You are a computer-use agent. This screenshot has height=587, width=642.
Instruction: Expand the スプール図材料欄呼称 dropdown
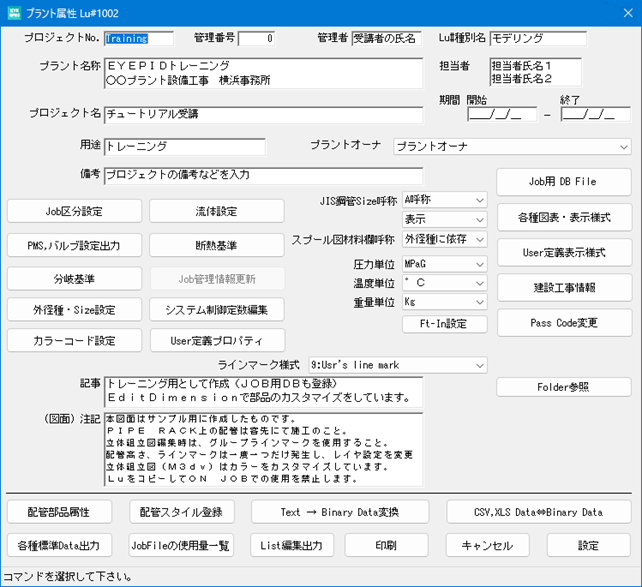(x=445, y=239)
